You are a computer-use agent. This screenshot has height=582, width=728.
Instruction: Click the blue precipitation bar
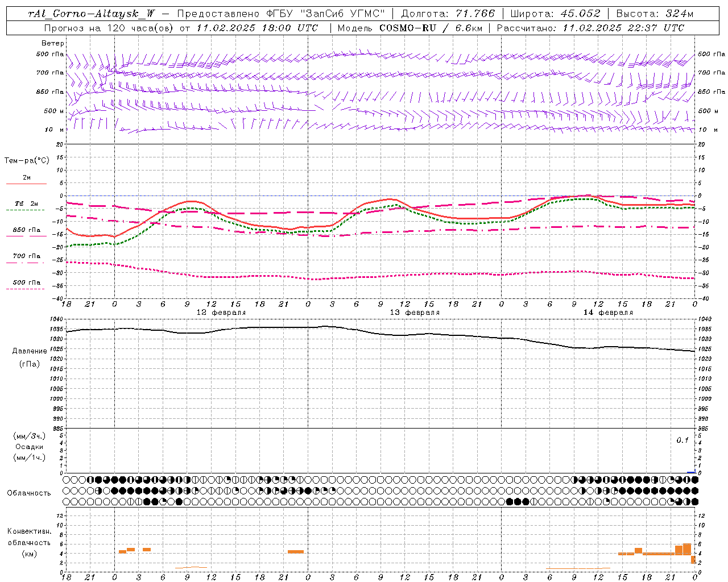(691, 472)
